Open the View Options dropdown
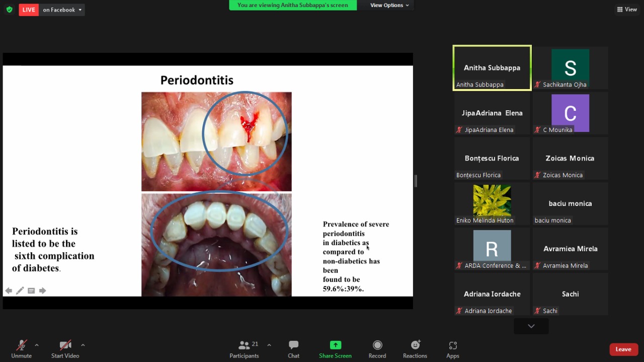Image resolution: width=644 pixels, height=362 pixels. pos(389,5)
